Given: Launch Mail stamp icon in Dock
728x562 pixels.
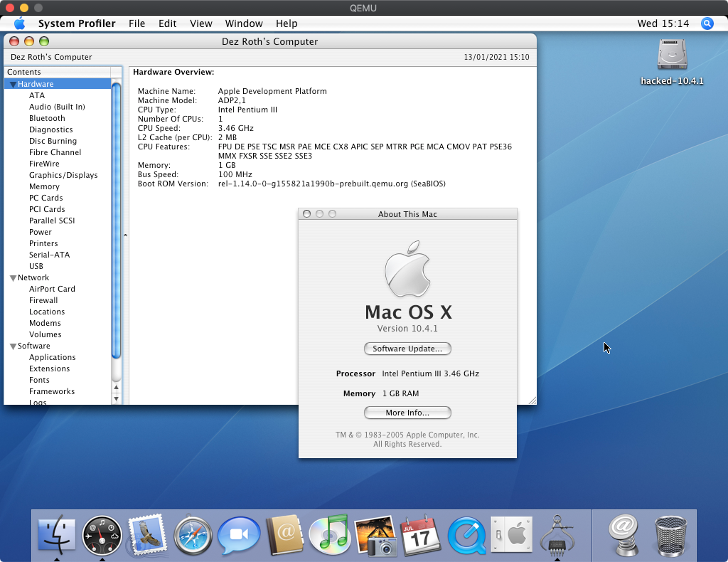Looking at the screenshot, I should [147, 535].
